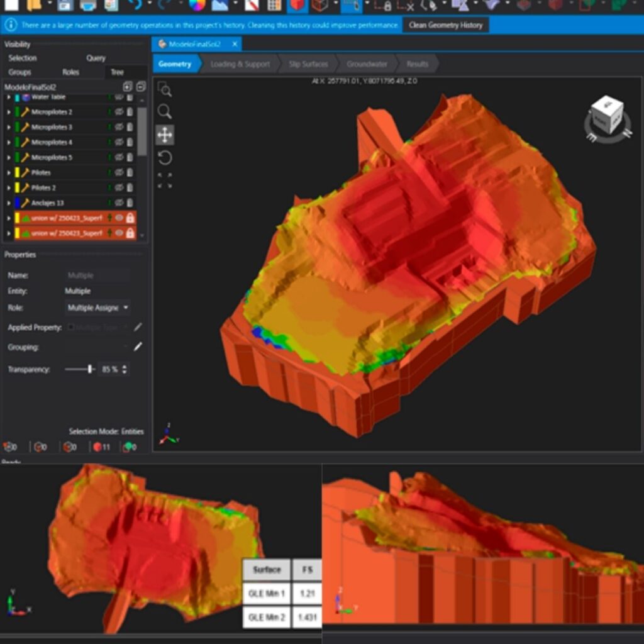Click the zoom magnifier tool
644x644 pixels.
coord(165,112)
